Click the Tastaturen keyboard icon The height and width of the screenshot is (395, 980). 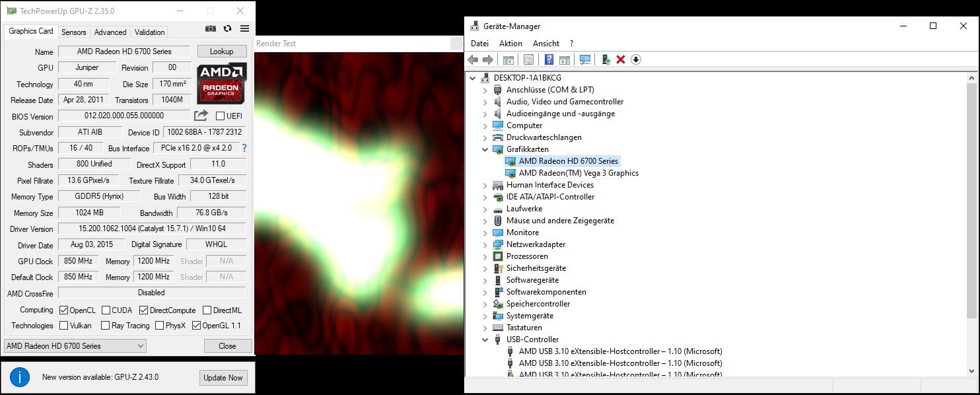(x=498, y=328)
